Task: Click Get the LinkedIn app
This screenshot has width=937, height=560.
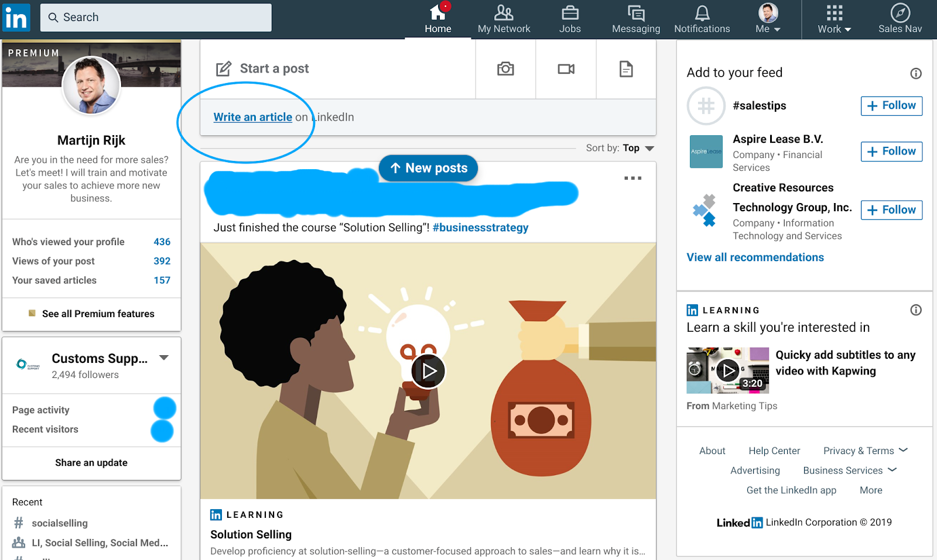Action: (791, 490)
